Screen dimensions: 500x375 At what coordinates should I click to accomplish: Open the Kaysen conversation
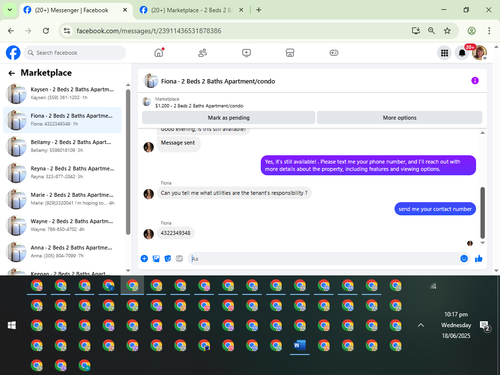62,93
